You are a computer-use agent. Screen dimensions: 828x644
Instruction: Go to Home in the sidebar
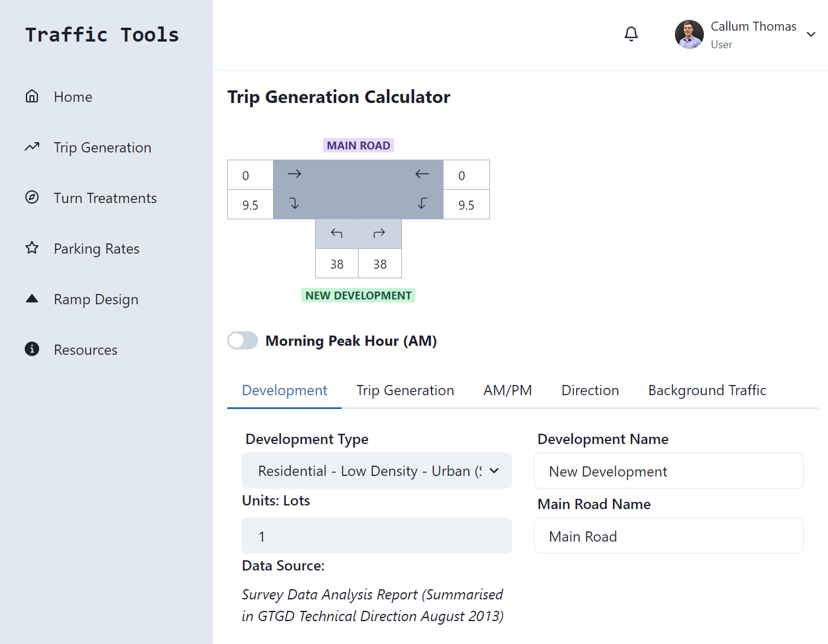tap(73, 97)
